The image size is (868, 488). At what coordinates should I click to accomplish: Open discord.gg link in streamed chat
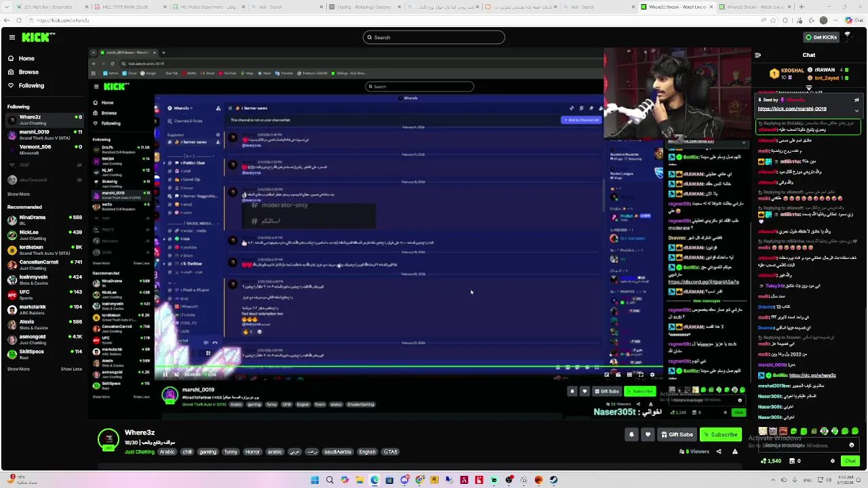703,282
